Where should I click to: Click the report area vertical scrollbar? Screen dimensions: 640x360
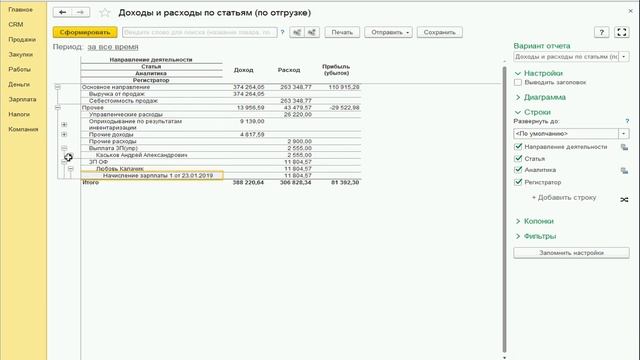tap(504, 208)
